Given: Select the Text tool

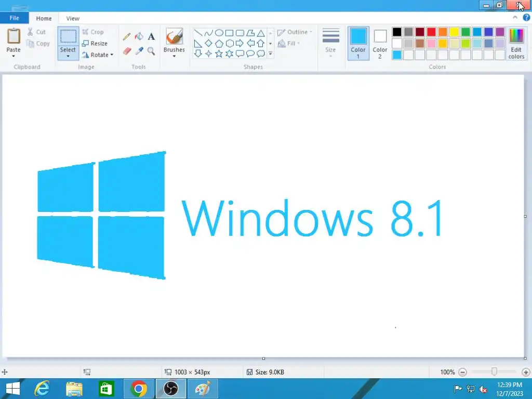Looking at the screenshot, I should coord(151,36).
